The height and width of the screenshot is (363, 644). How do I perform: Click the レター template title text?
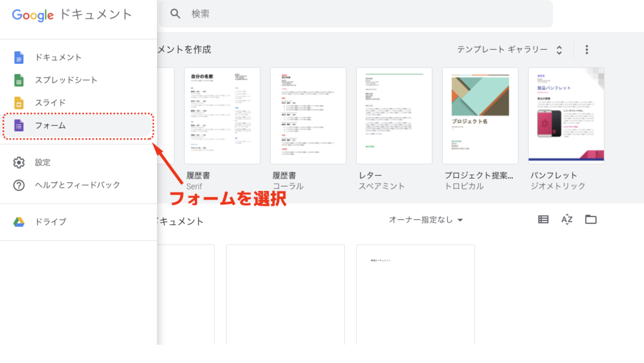(x=370, y=175)
